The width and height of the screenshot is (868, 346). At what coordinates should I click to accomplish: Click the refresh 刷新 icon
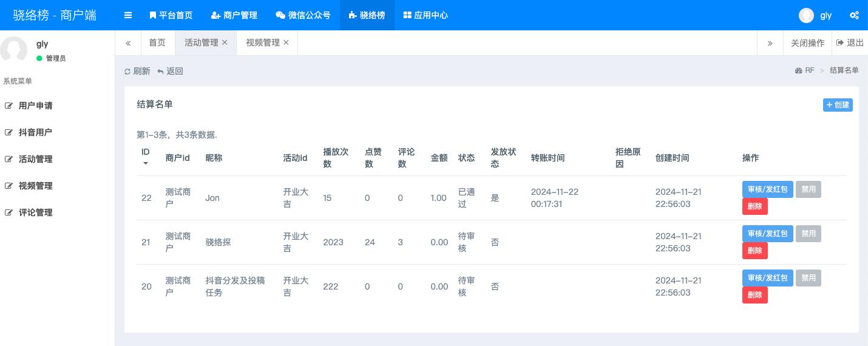(127, 71)
